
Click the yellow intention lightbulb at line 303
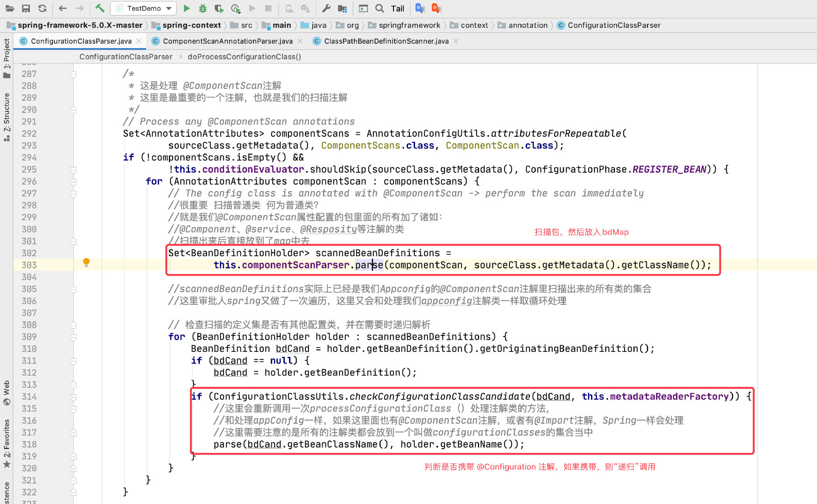[x=86, y=262]
